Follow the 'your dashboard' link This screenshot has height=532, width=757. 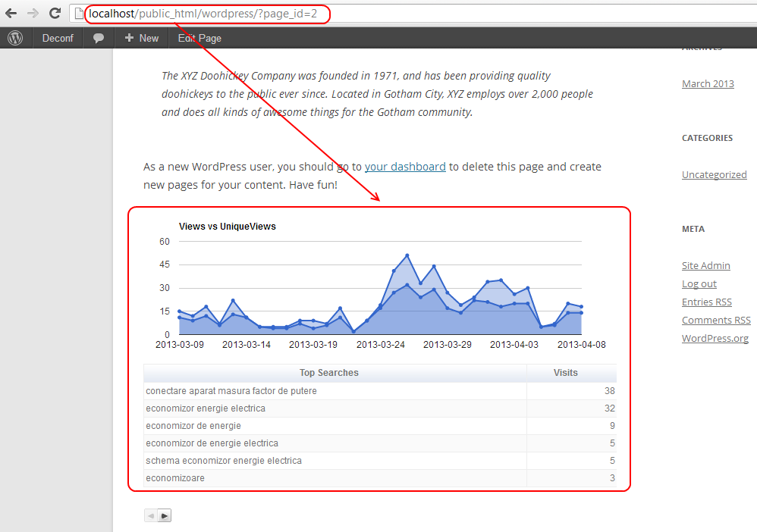pyautogui.click(x=405, y=167)
